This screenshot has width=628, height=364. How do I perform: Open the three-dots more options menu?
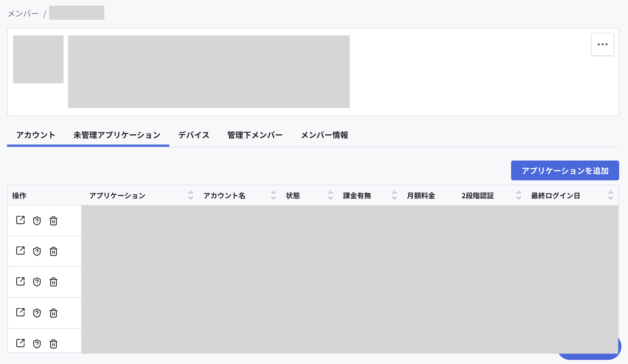pos(602,44)
